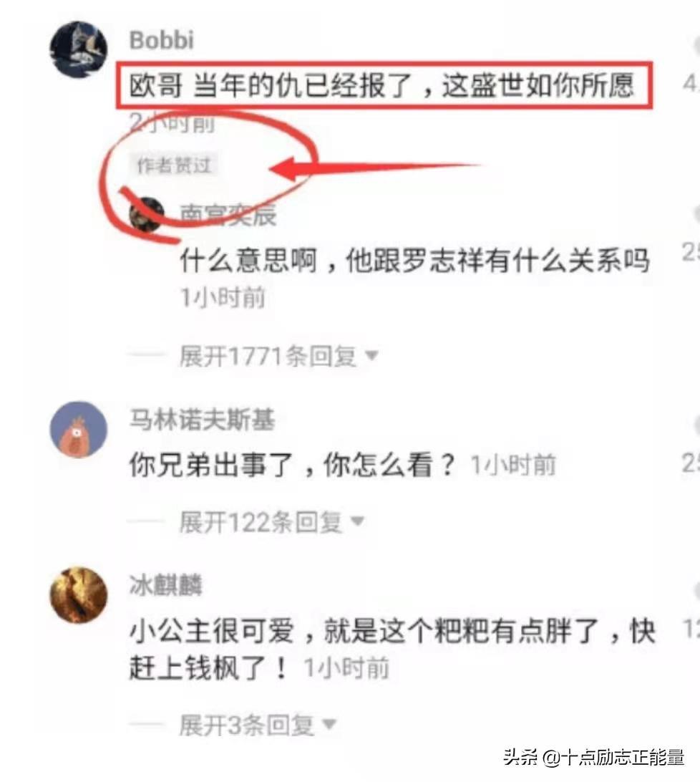The image size is (700, 782).
Task: Select comment 你兄弟出事了，你怎么看？
Action: click(292, 464)
